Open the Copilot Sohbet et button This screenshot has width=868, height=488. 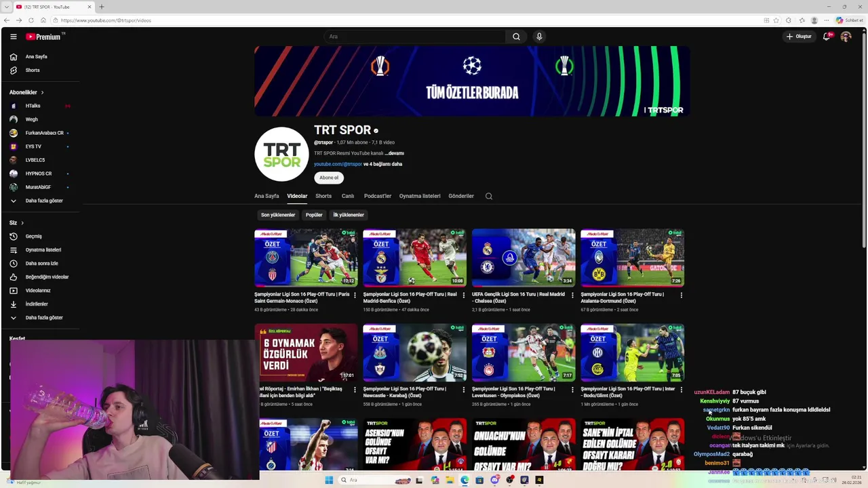coord(850,20)
